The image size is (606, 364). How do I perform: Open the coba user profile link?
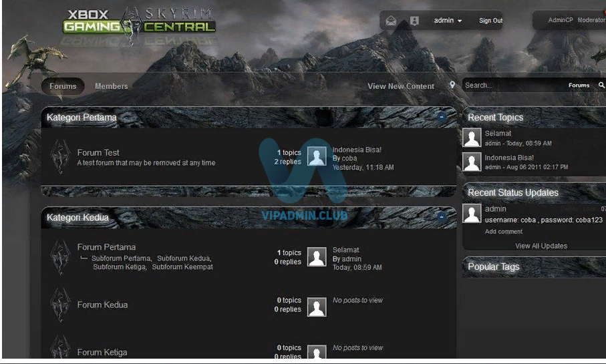pos(349,158)
